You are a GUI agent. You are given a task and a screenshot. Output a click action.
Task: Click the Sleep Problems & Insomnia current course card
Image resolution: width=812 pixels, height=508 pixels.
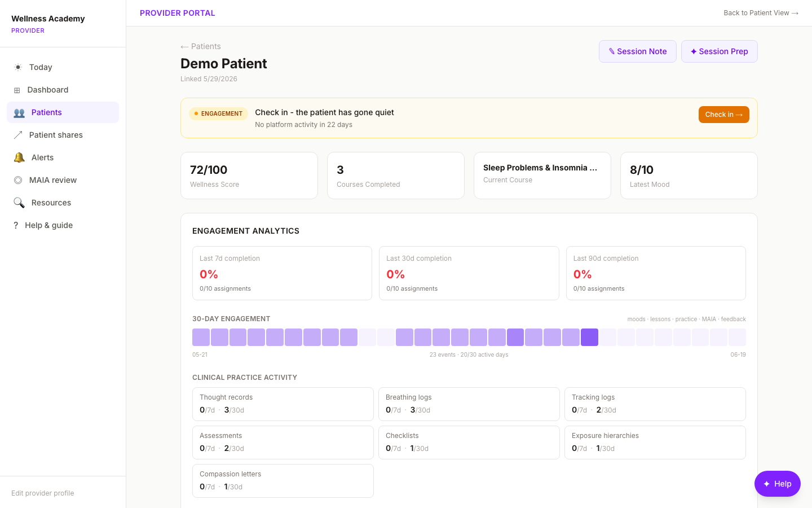(x=542, y=176)
